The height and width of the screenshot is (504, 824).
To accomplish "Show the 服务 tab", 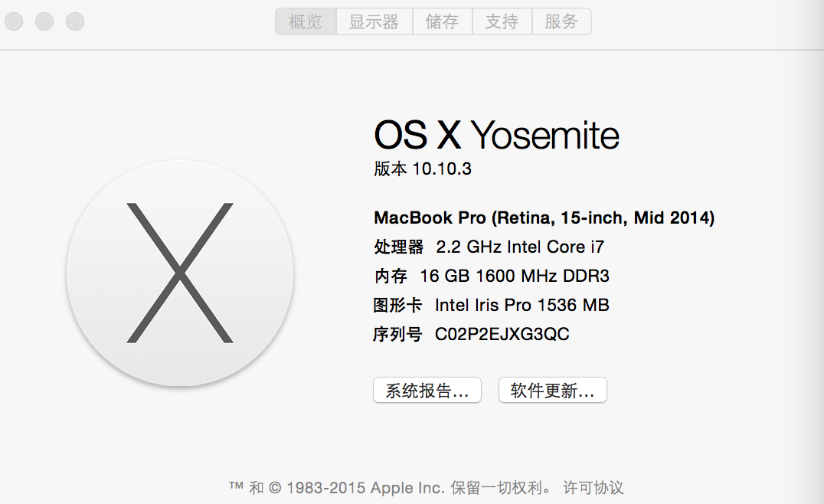I will 561,21.
